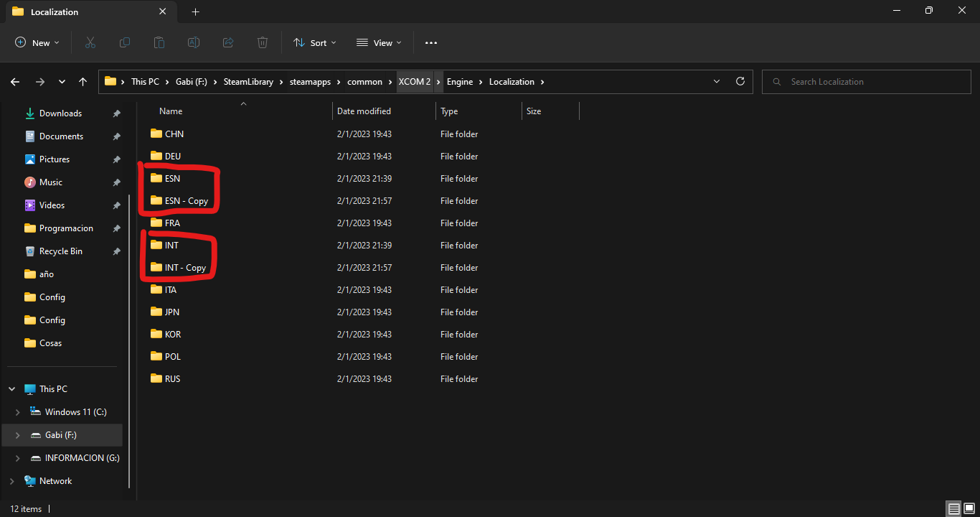Add a new tab with plus button

[x=195, y=11]
